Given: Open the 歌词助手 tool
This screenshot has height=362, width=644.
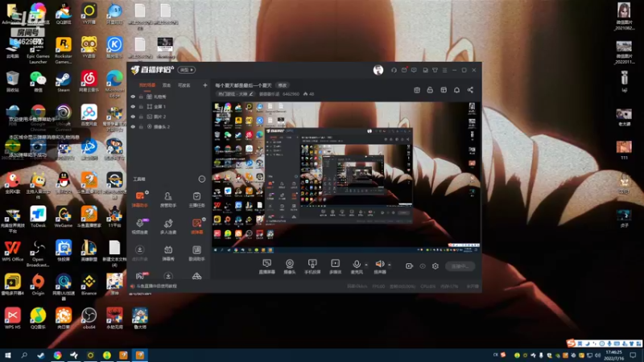Looking at the screenshot, I should [196, 253].
